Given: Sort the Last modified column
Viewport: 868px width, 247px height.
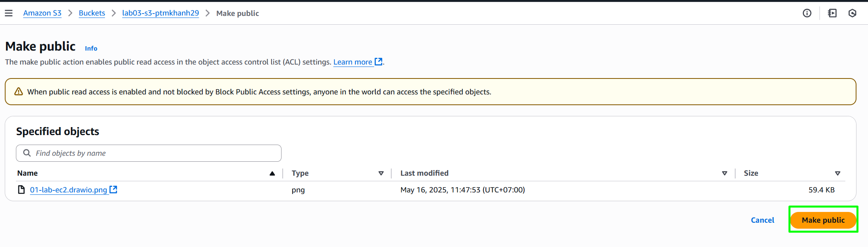Looking at the screenshot, I should tap(724, 173).
